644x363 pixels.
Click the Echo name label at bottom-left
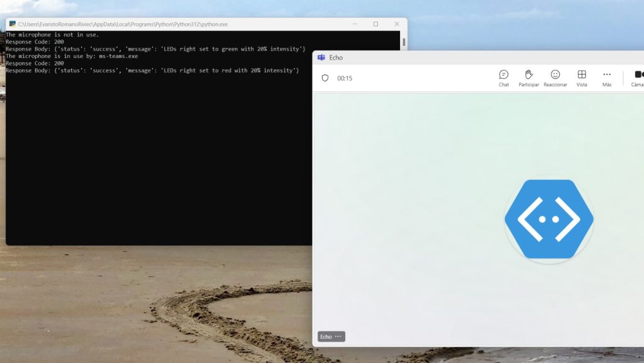click(x=326, y=337)
